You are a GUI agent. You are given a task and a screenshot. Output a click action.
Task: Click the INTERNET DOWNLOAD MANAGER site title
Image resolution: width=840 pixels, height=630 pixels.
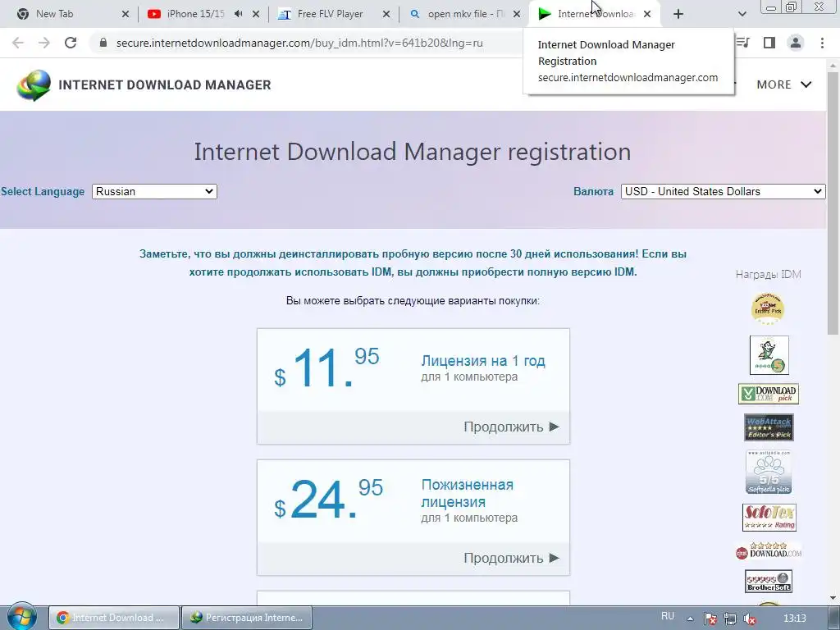click(164, 84)
